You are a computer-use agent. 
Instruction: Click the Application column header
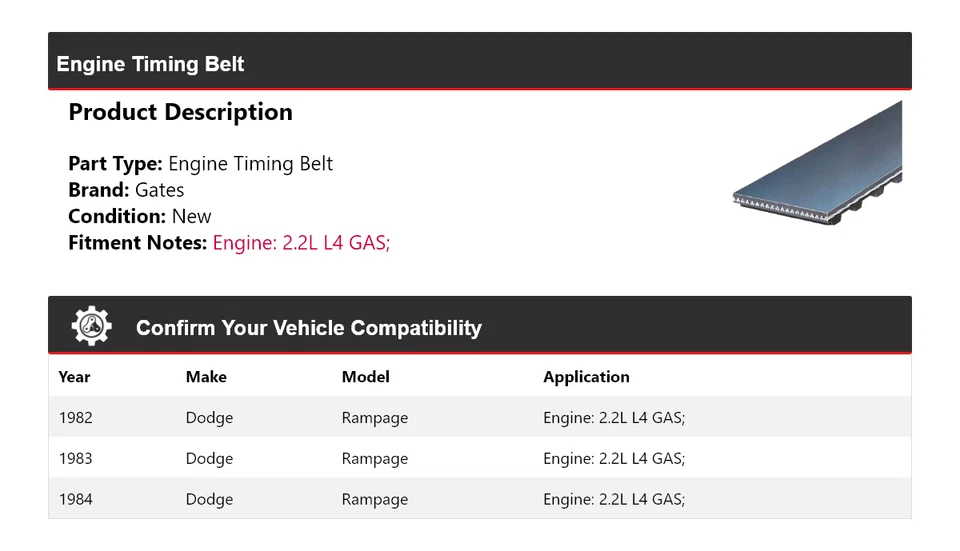coord(586,377)
